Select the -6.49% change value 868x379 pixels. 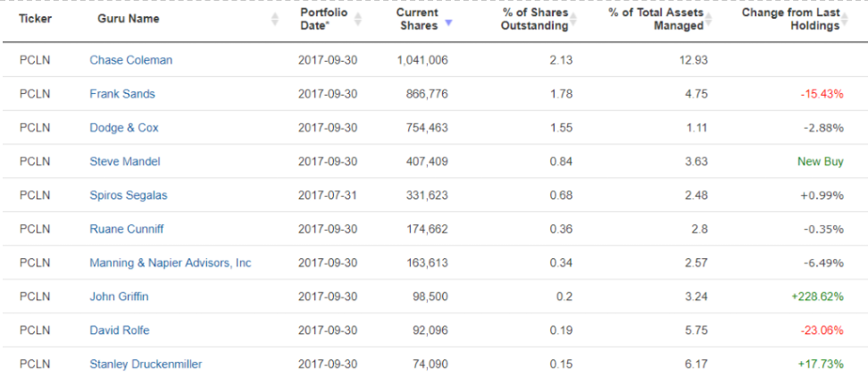pos(824,263)
